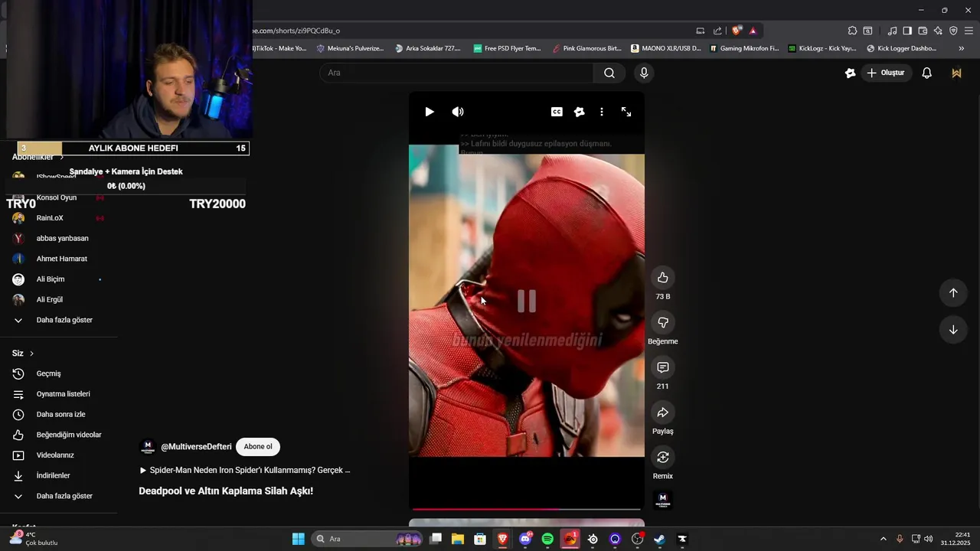Show more bookmarks with the » chevron
Screen dimensions: 980x551
(962, 48)
